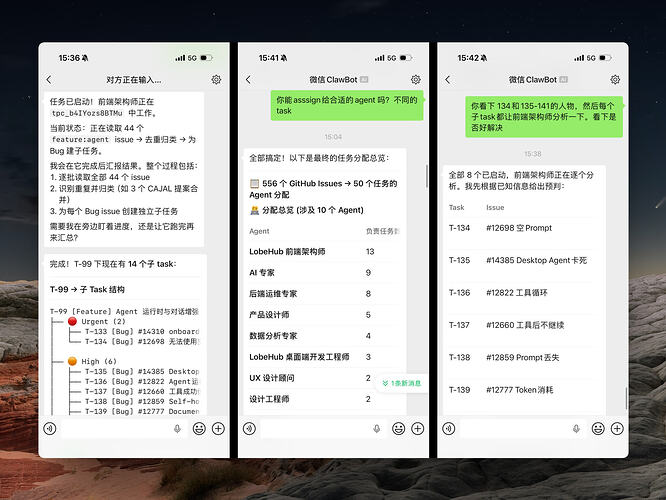Open emoji picker in 15:36 phone
Image resolution: width=666 pixels, height=500 pixels.
199,429
